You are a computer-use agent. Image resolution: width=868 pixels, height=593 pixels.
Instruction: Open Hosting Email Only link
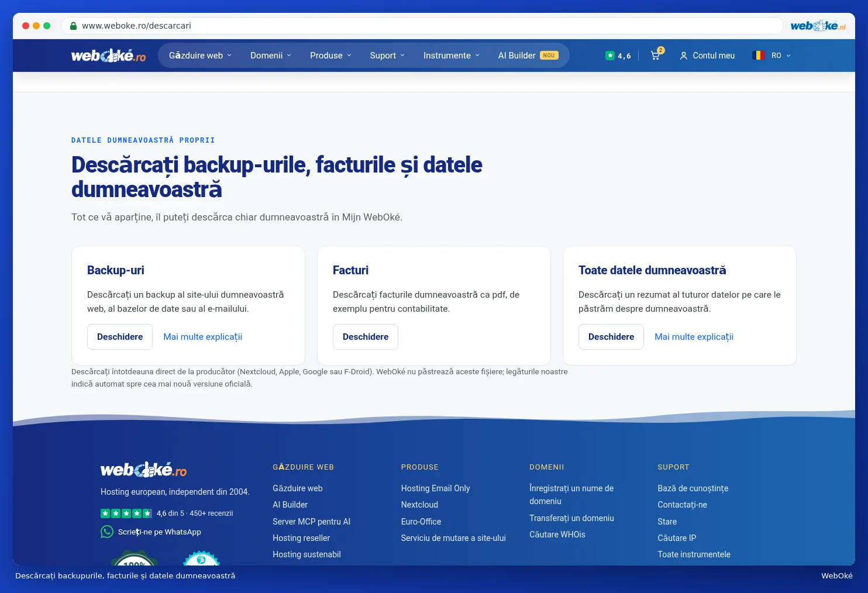[x=436, y=488]
